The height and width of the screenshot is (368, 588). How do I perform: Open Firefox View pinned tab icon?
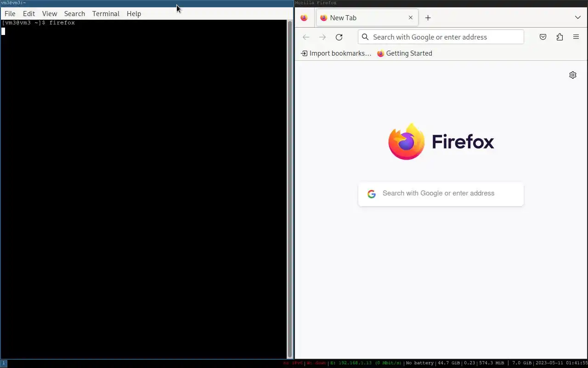click(304, 18)
